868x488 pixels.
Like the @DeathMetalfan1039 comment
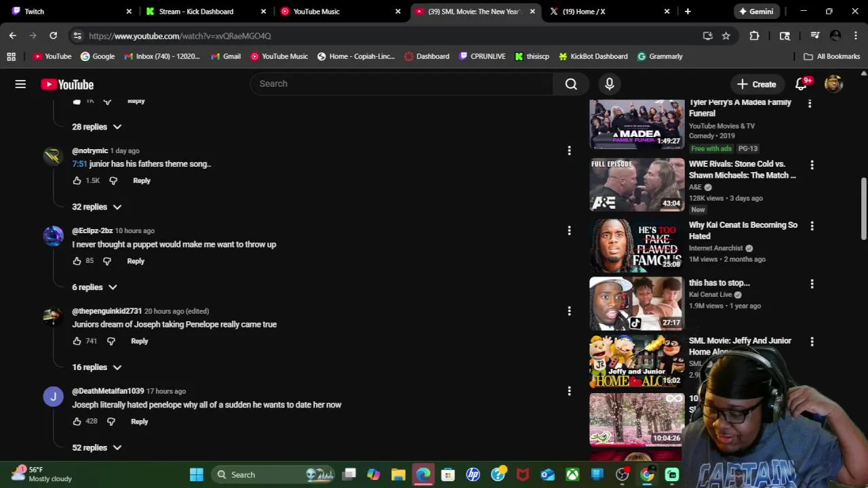77,422
